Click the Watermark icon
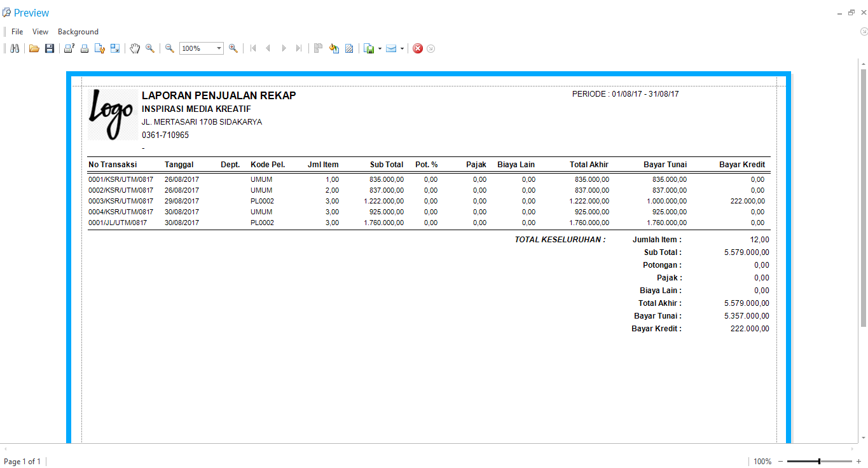This screenshot has width=868, height=468. click(349, 48)
